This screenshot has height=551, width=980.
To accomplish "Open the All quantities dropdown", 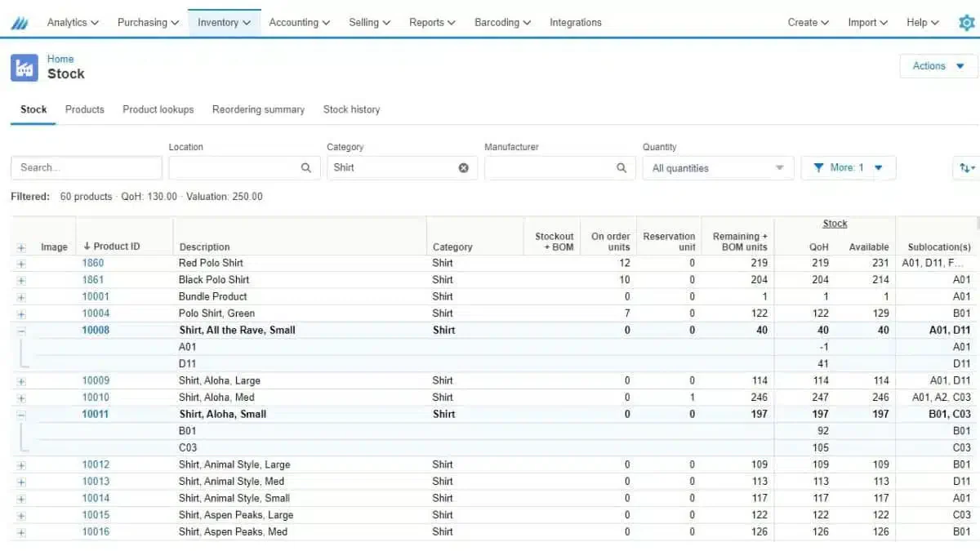I will pos(718,168).
